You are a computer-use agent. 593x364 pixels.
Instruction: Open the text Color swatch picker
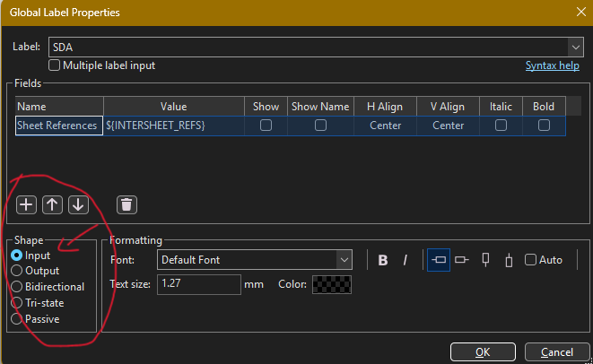332,284
